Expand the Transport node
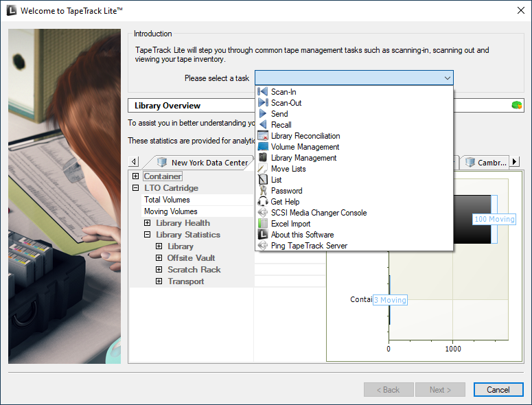 click(x=159, y=281)
